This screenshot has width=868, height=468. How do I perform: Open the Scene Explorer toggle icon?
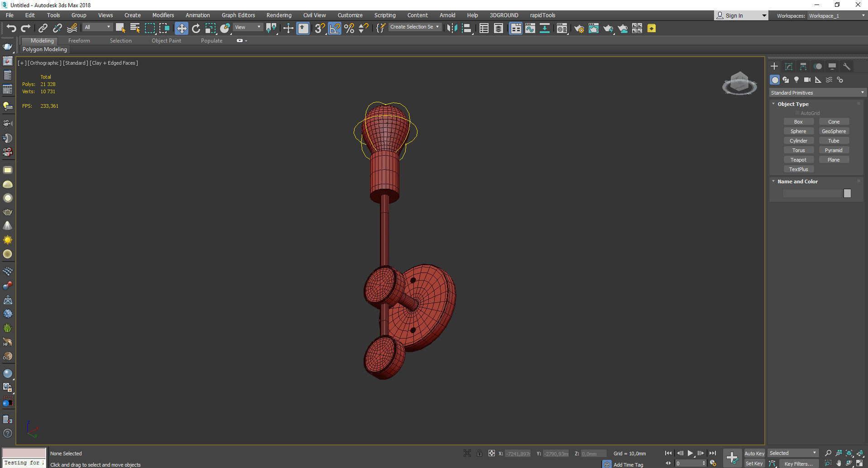point(484,29)
